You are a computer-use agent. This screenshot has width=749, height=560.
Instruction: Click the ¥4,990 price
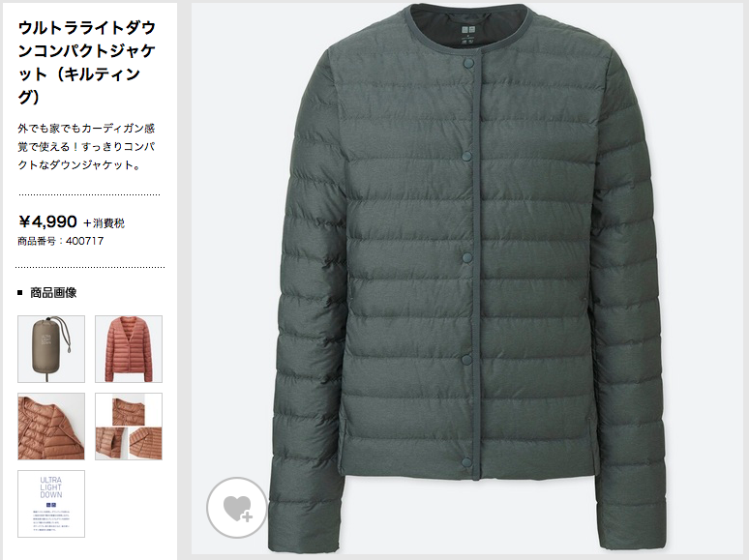coord(47,221)
